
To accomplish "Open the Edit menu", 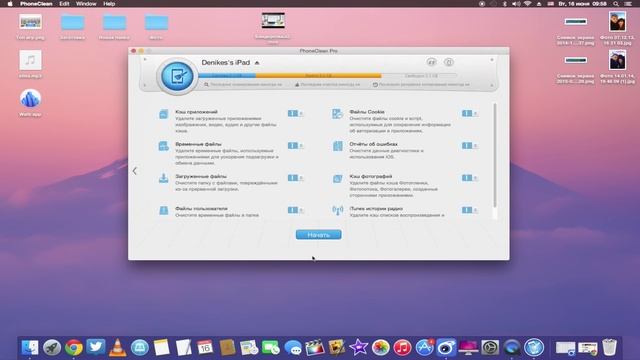I will (64, 4).
